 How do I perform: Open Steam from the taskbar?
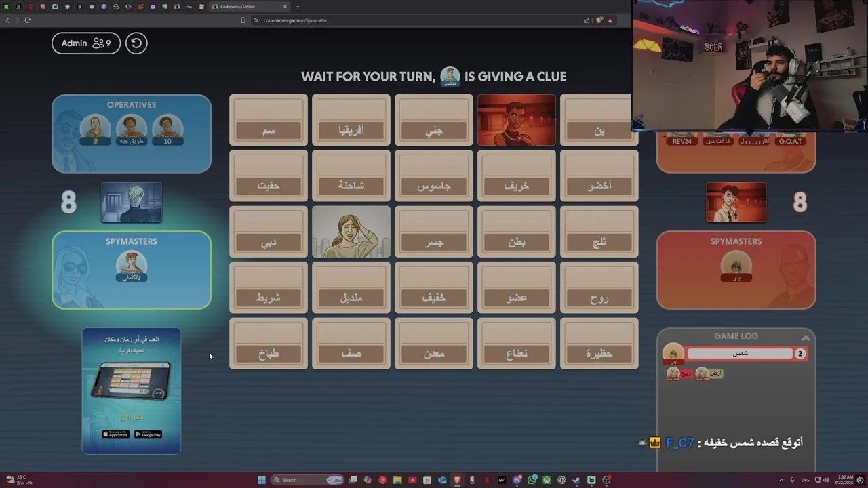(x=576, y=480)
